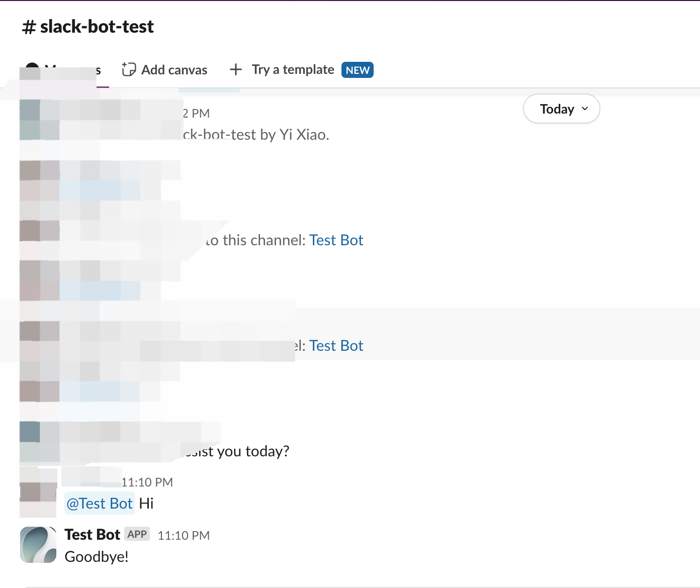Open the Test Bot sender name profile
Viewport: 700px width, 588px height.
[x=92, y=535]
